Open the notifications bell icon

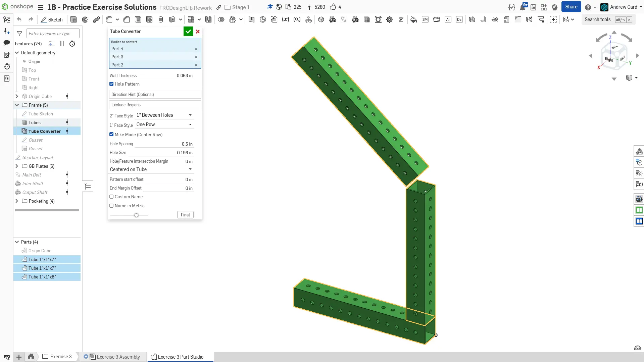pyautogui.click(x=523, y=7)
